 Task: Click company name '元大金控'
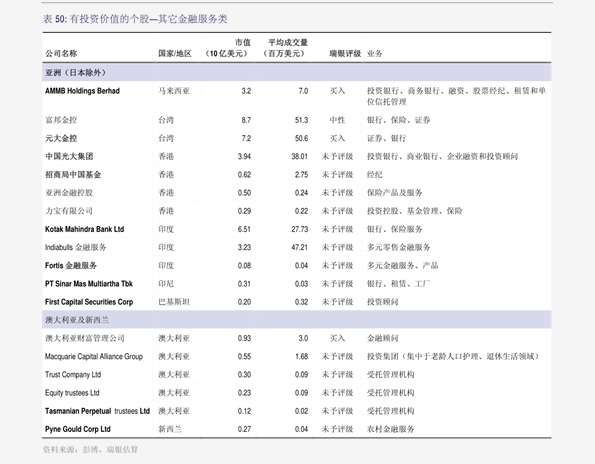click(61, 138)
